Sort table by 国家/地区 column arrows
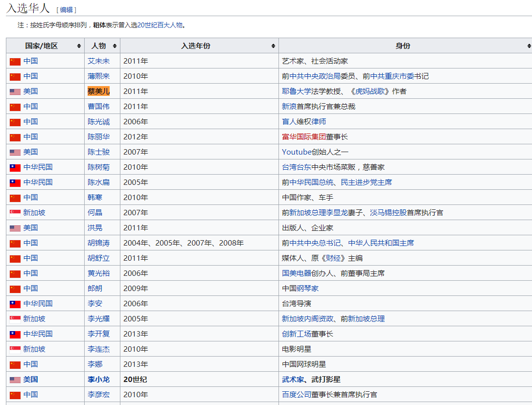The image size is (532, 405). [x=79, y=46]
